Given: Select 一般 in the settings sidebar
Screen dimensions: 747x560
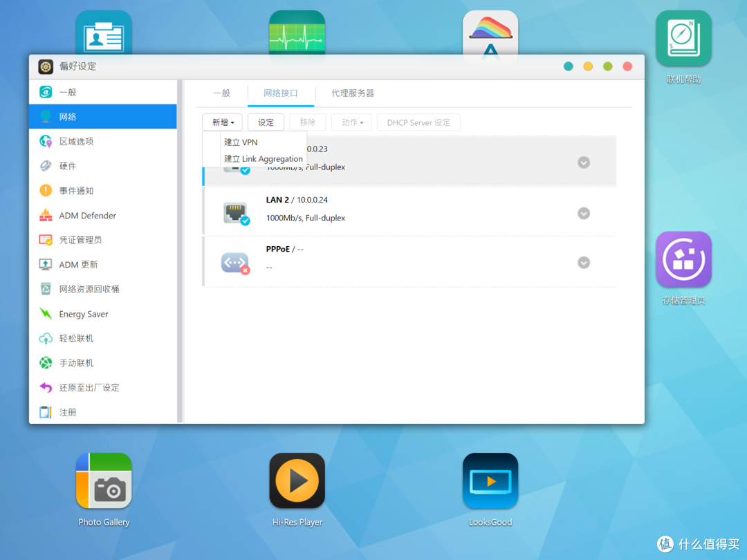Looking at the screenshot, I should [103, 92].
